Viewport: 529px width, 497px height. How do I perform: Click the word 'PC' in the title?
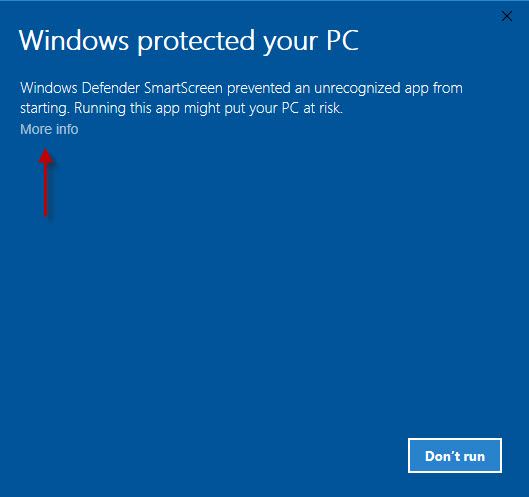342,40
